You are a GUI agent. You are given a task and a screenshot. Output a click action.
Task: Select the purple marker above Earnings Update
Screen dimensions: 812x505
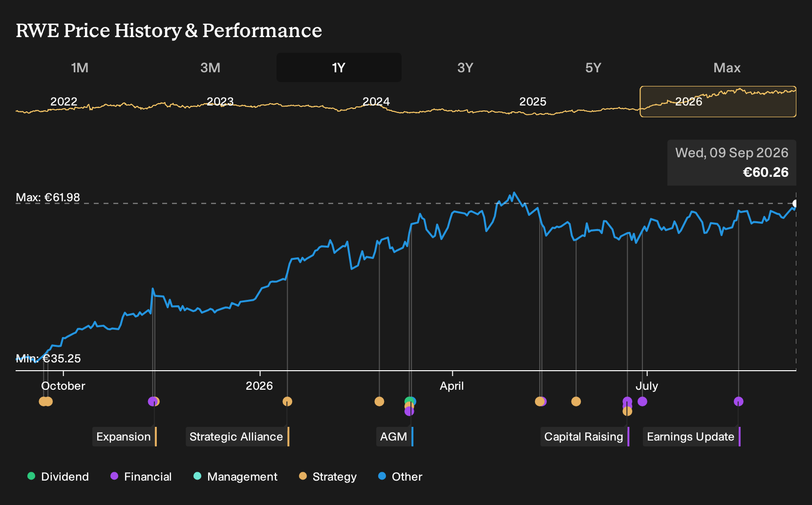(738, 401)
